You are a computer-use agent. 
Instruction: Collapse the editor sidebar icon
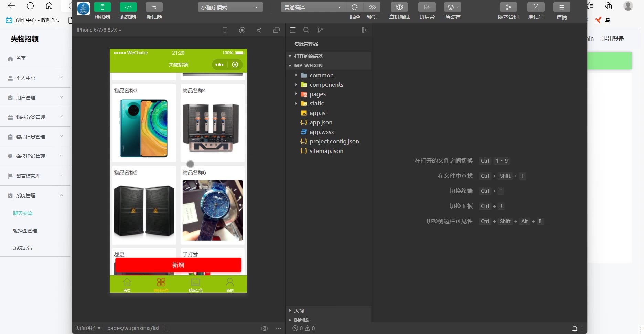pyautogui.click(x=365, y=30)
